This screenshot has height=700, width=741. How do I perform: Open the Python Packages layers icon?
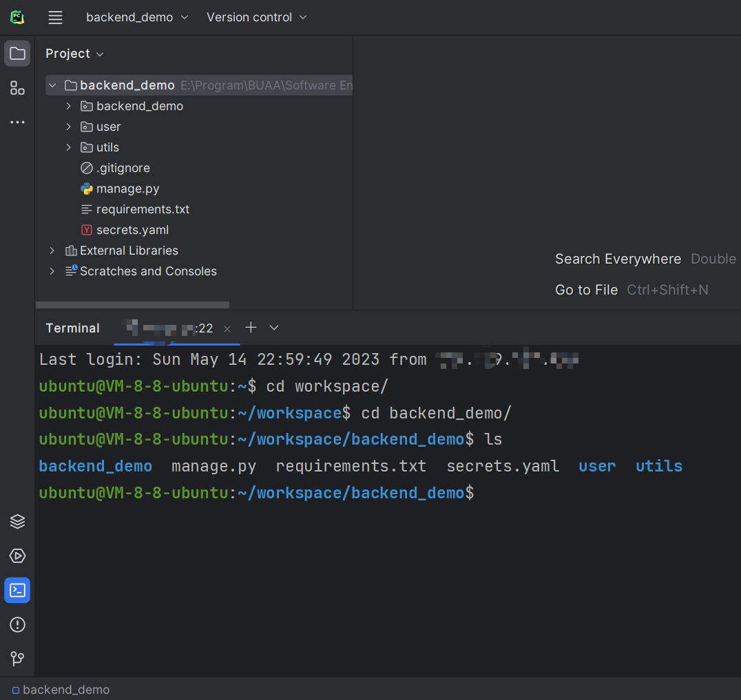click(17, 522)
